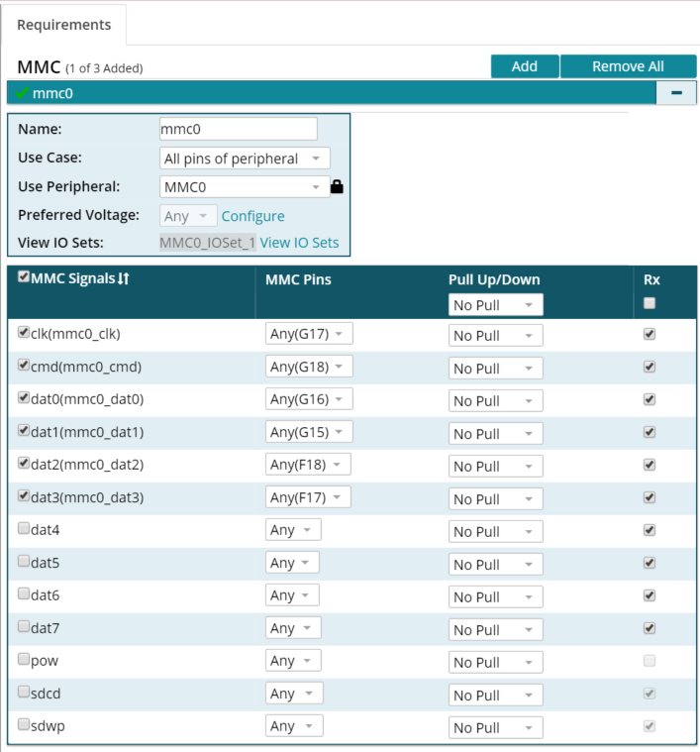Open the header Pull Up/Down dropdown
The height and width of the screenshot is (752, 700).
(496, 305)
